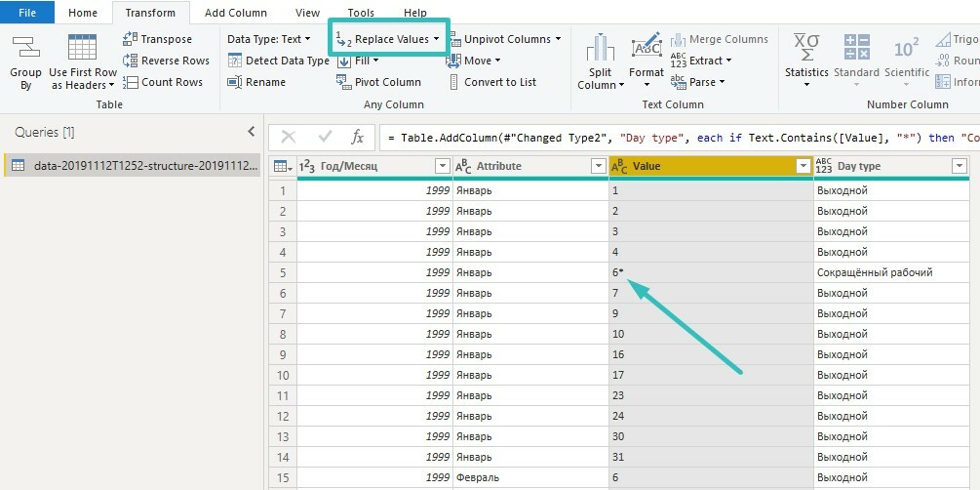Select row number 10
This screenshot has width=980, height=490.
click(x=283, y=375)
